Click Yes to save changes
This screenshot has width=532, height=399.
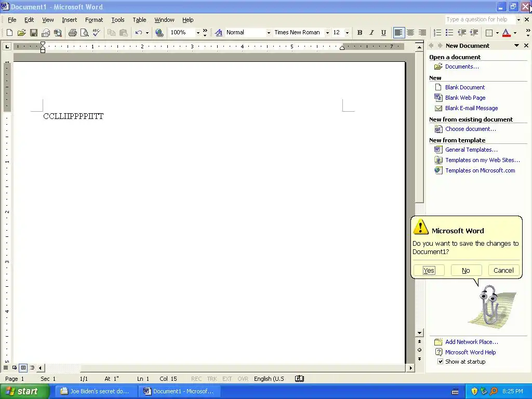429,270
